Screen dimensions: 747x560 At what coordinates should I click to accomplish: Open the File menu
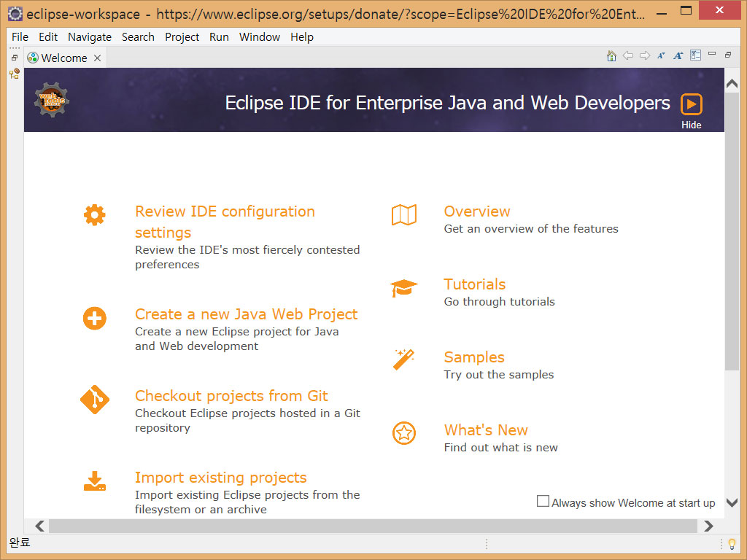[20, 37]
